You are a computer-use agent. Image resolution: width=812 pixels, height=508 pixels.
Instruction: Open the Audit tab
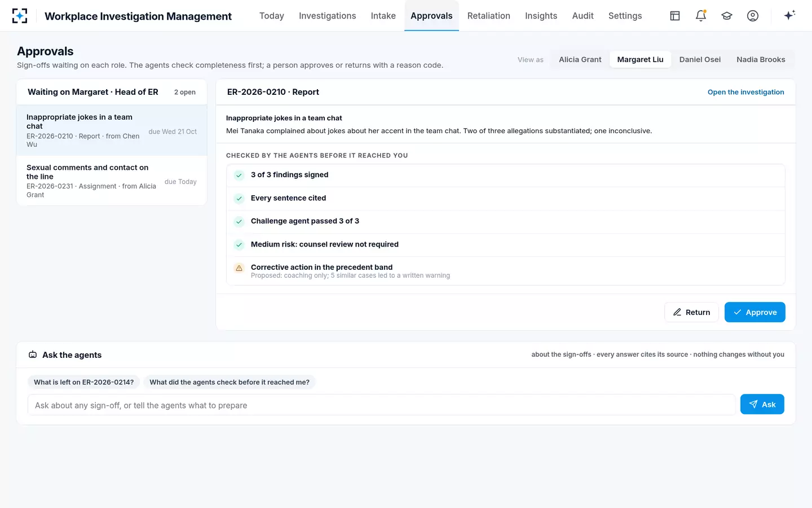point(583,16)
